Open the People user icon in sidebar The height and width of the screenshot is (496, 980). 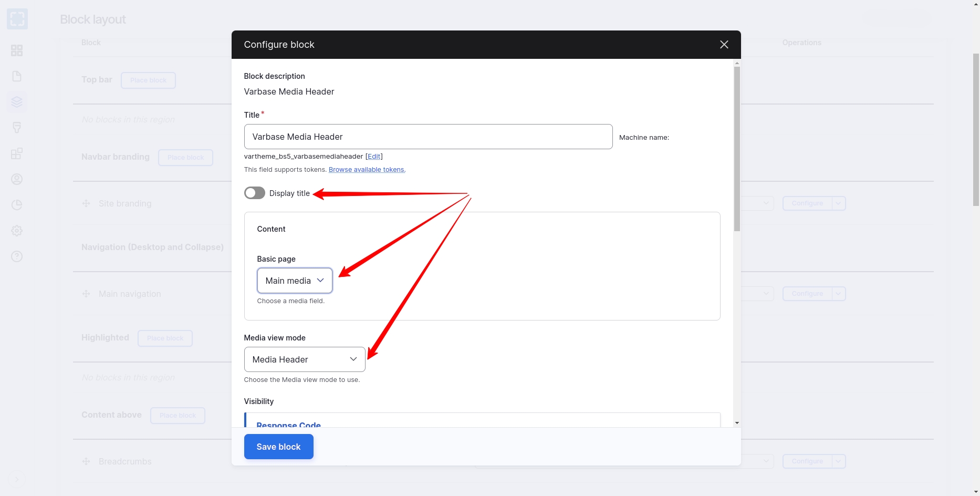[17, 179]
